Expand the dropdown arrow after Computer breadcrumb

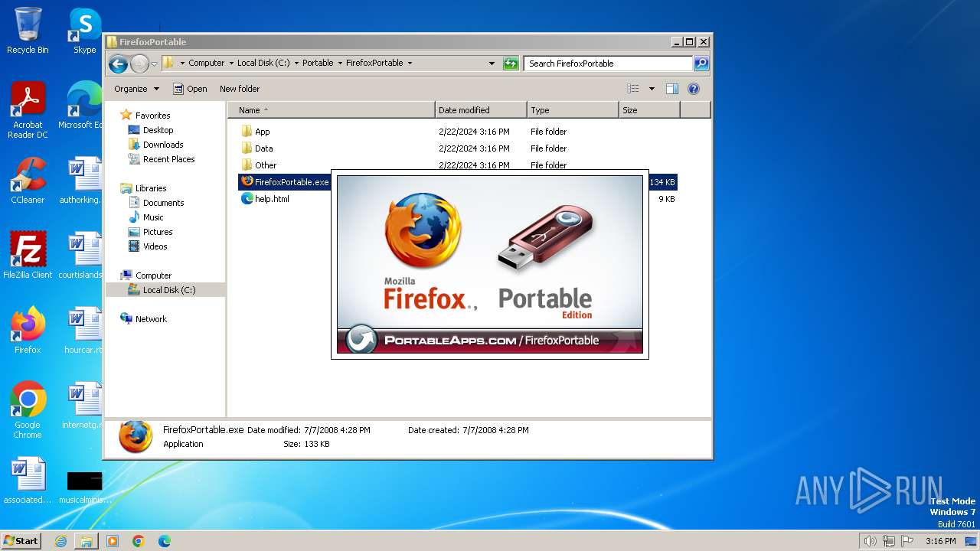(230, 64)
